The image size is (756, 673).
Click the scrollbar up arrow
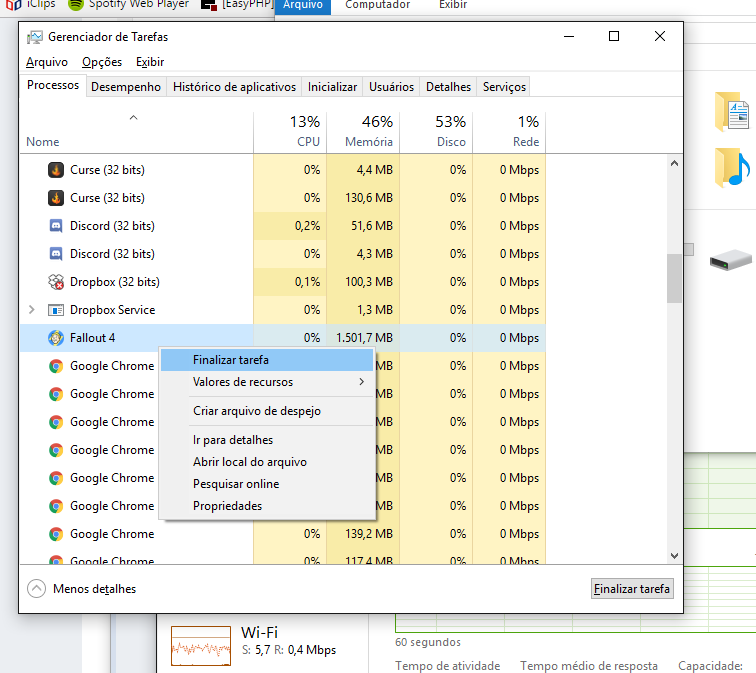pyautogui.click(x=674, y=163)
